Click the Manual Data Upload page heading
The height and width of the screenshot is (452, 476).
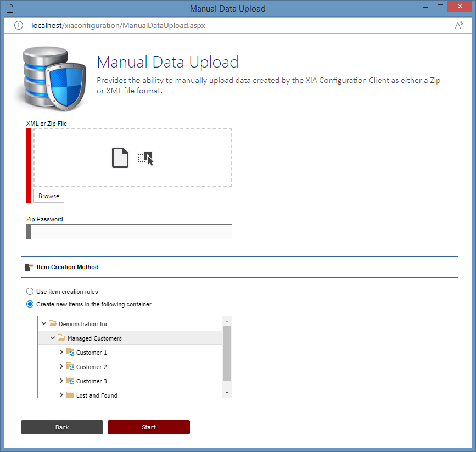[x=167, y=62]
